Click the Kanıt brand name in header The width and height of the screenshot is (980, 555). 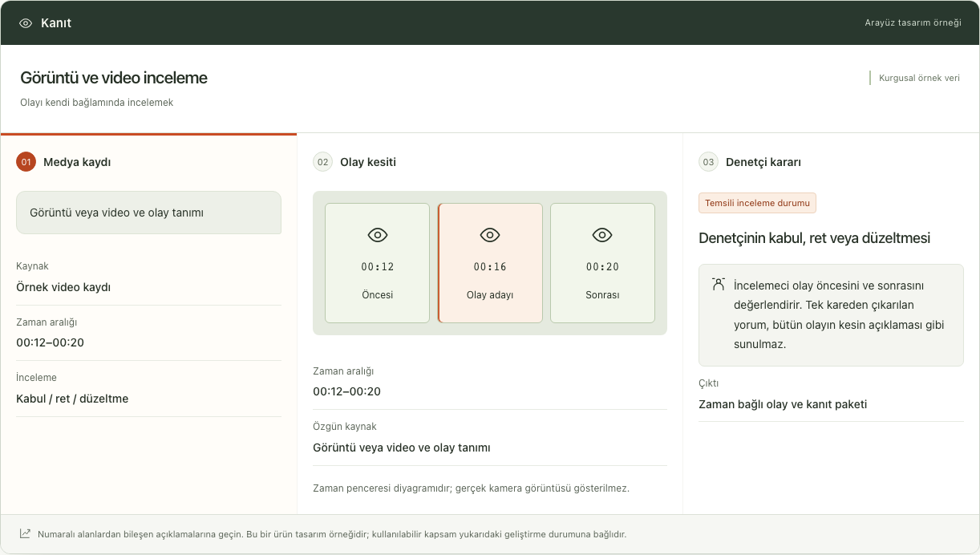pos(56,23)
